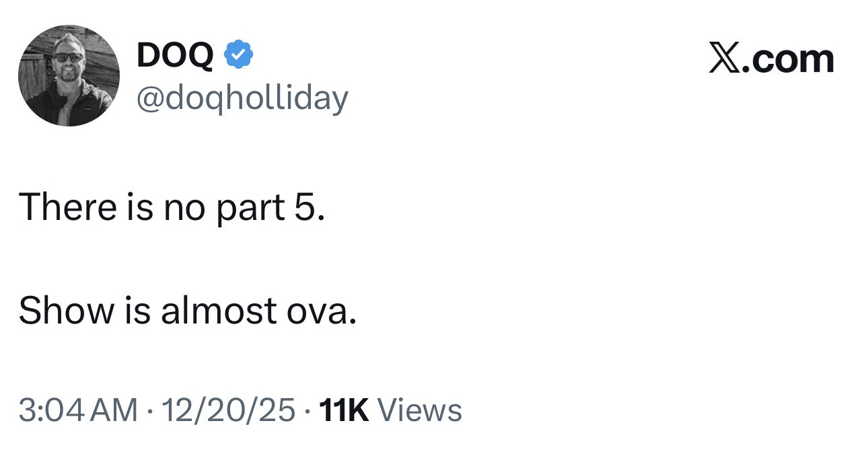Click the dot separator before 11K Views
Image resolution: width=868 pixels, height=454 pixels.
click(x=307, y=410)
